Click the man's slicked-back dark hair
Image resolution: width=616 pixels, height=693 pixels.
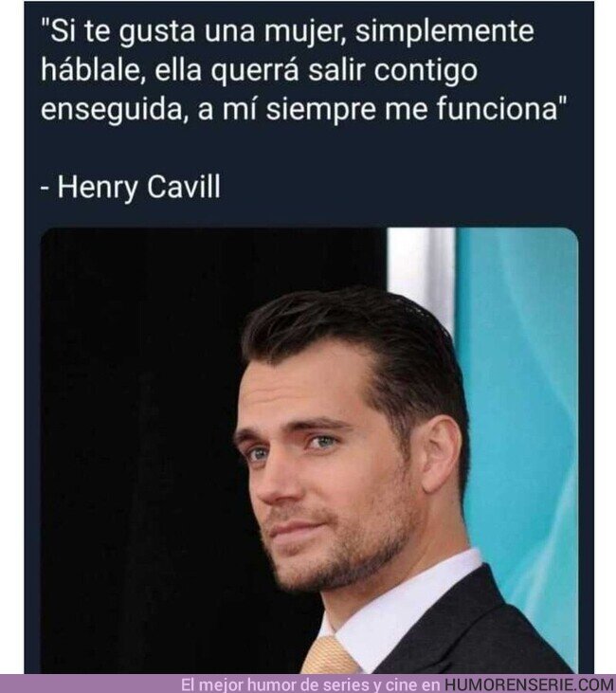point(353,336)
